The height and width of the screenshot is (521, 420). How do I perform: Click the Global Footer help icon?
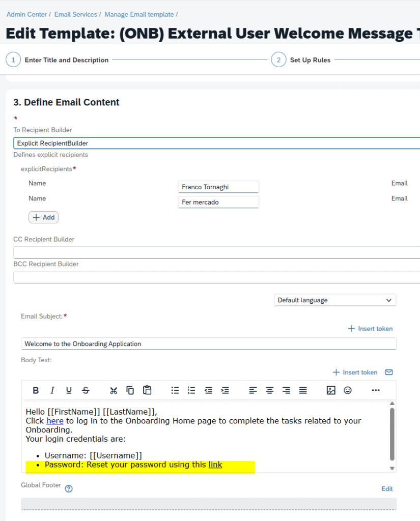69,489
